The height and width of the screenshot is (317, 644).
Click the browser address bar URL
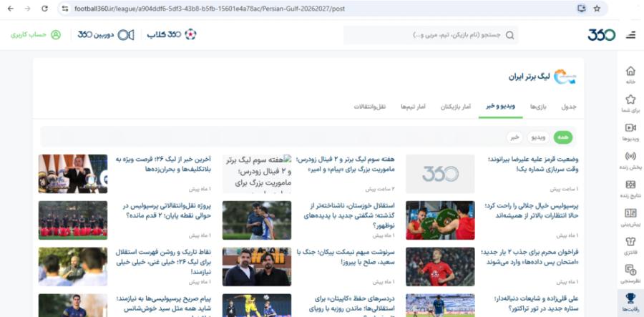point(210,9)
